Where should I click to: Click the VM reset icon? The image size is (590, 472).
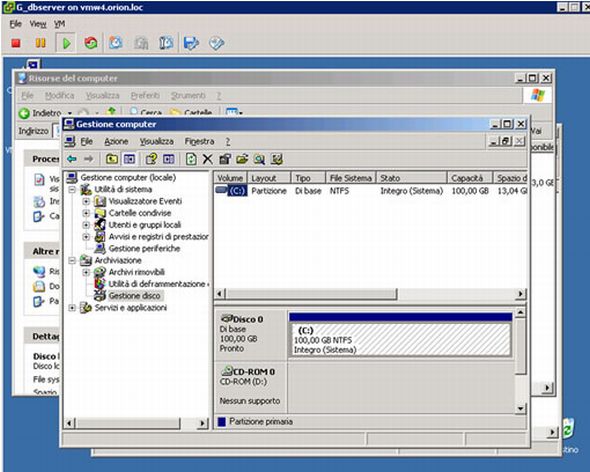91,43
